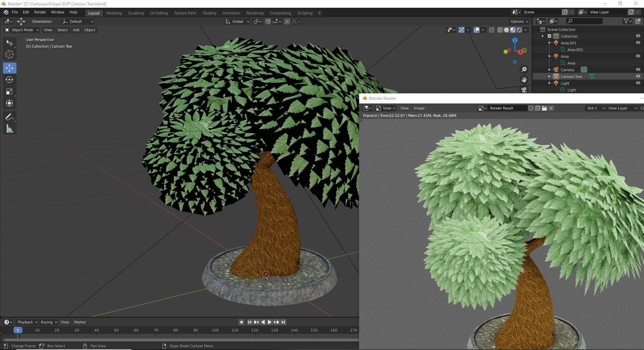644x350 pixels.
Task: Click the auto keying record button
Action: (241, 322)
